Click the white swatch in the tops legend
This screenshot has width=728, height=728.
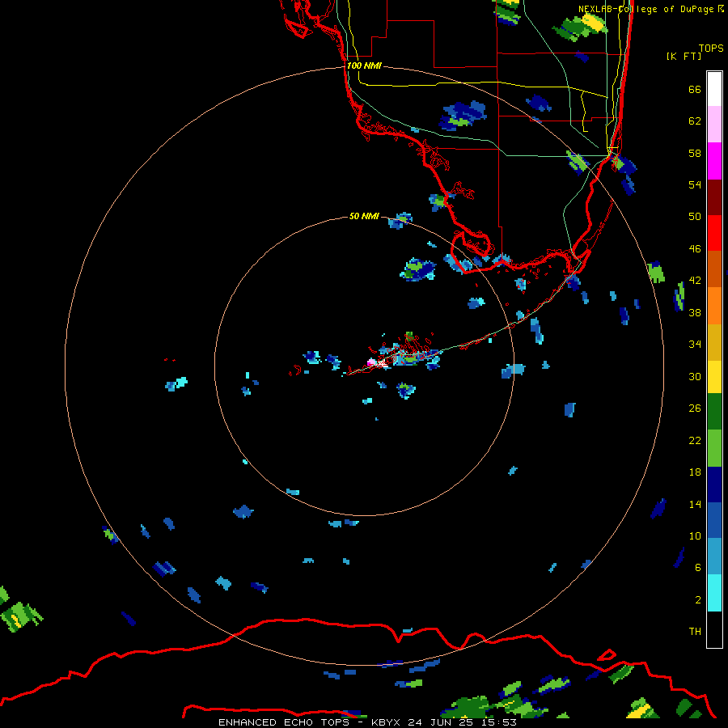point(714,89)
